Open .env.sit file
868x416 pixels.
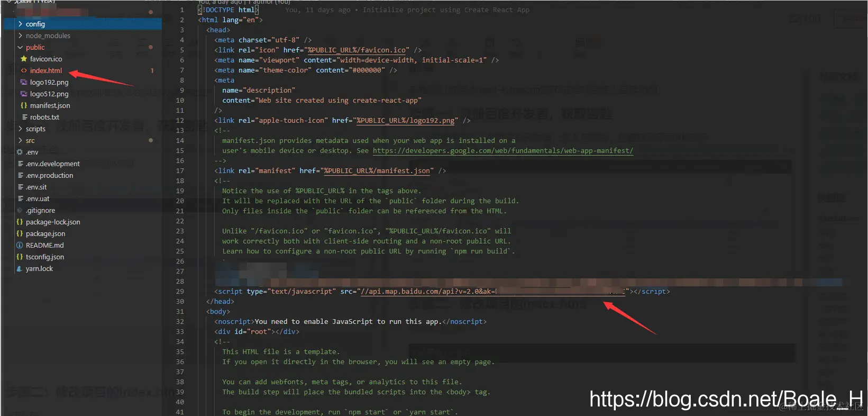coord(36,187)
